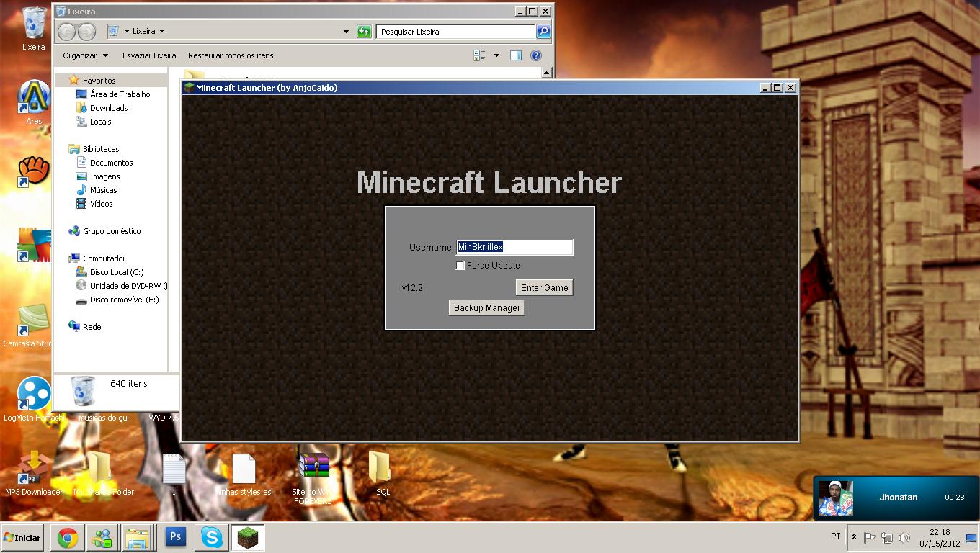Click the PT language indicator
The width and height of the screenshot is (980, 553).
pos(836,536)
